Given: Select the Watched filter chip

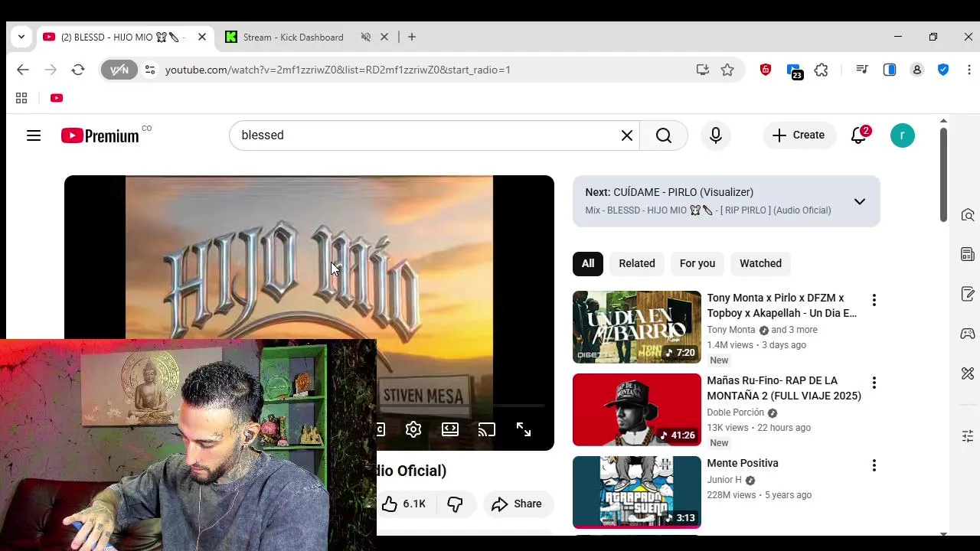Looking at the screenshot, I should (760, 263).
